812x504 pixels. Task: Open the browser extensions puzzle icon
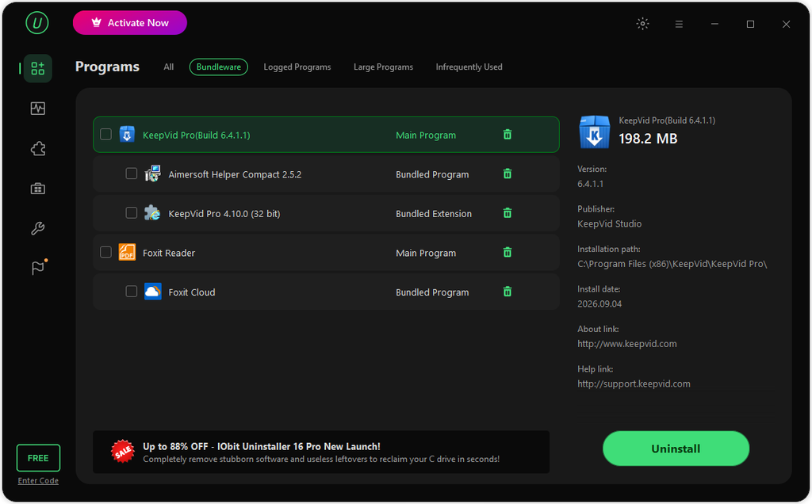(x=38, y=149)
